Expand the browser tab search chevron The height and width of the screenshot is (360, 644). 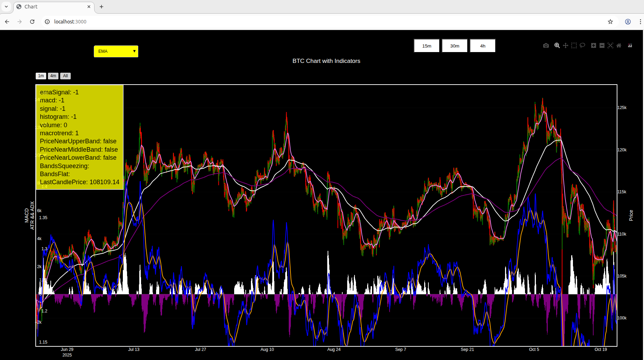click(x=6, y=7)
